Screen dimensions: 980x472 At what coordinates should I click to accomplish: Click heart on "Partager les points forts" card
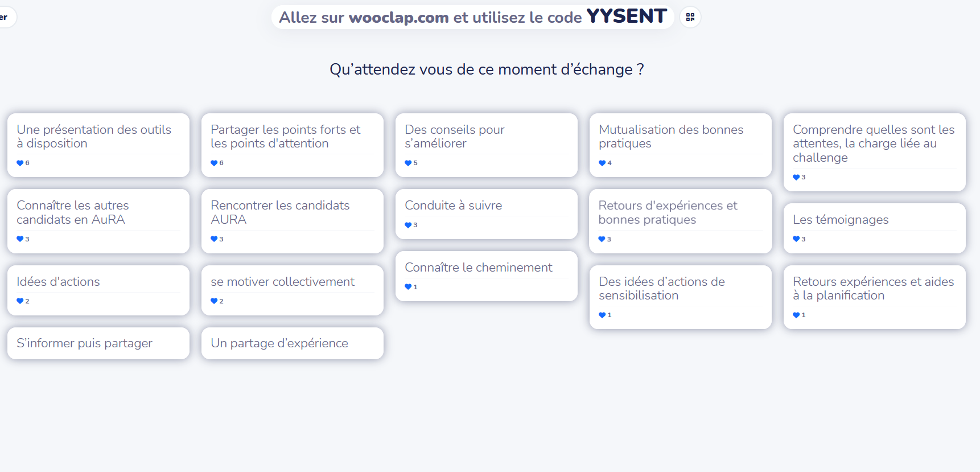click(214, 163)
